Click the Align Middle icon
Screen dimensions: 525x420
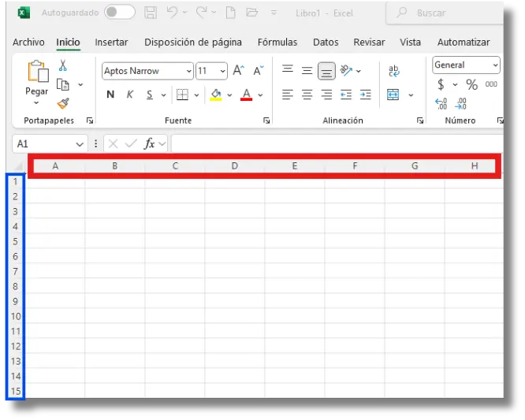307,71
